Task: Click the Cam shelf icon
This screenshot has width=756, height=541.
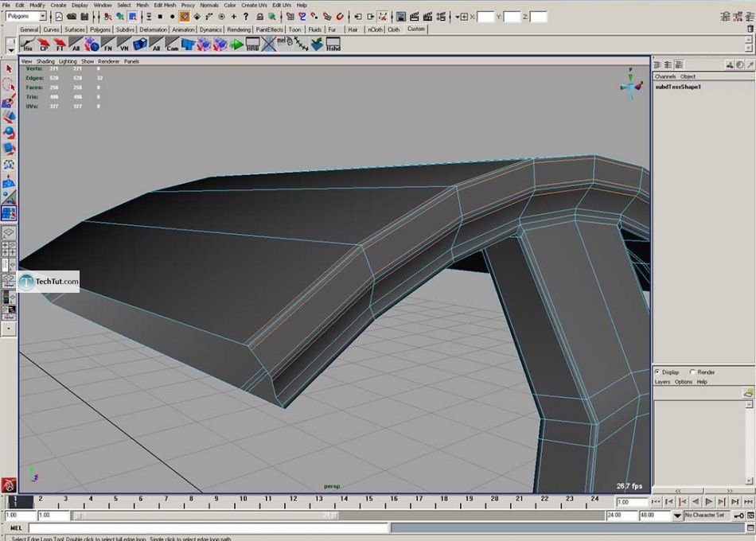Action: (x=173, y=45)
